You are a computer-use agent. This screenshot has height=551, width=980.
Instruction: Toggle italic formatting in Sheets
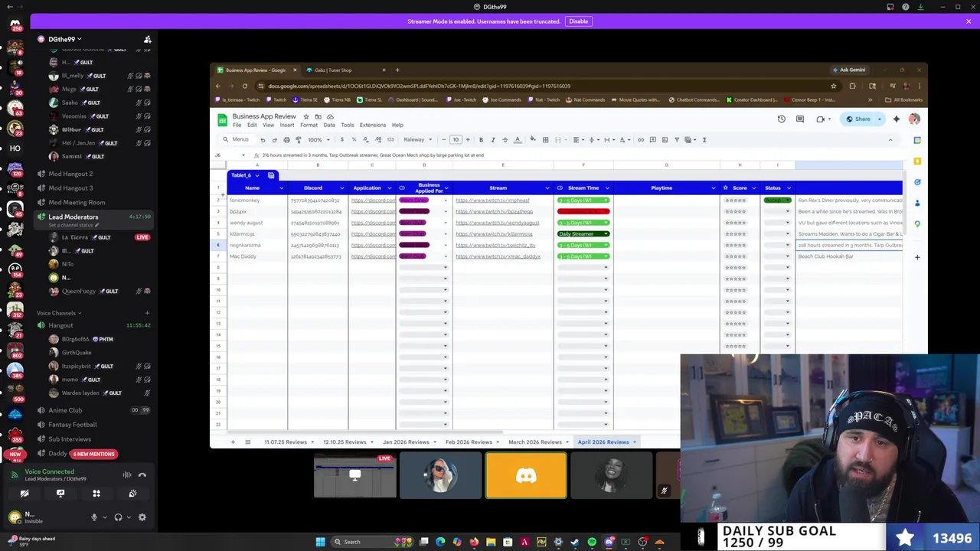click(x=493, y=140)
